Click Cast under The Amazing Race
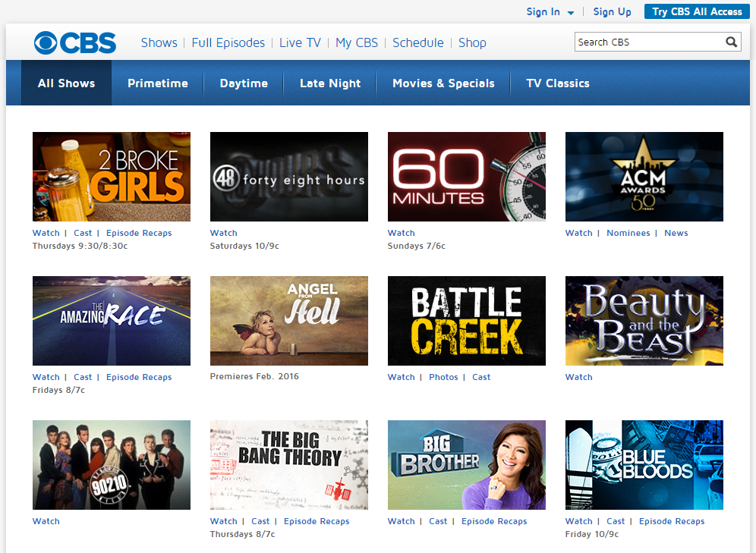 click(83, 377)
